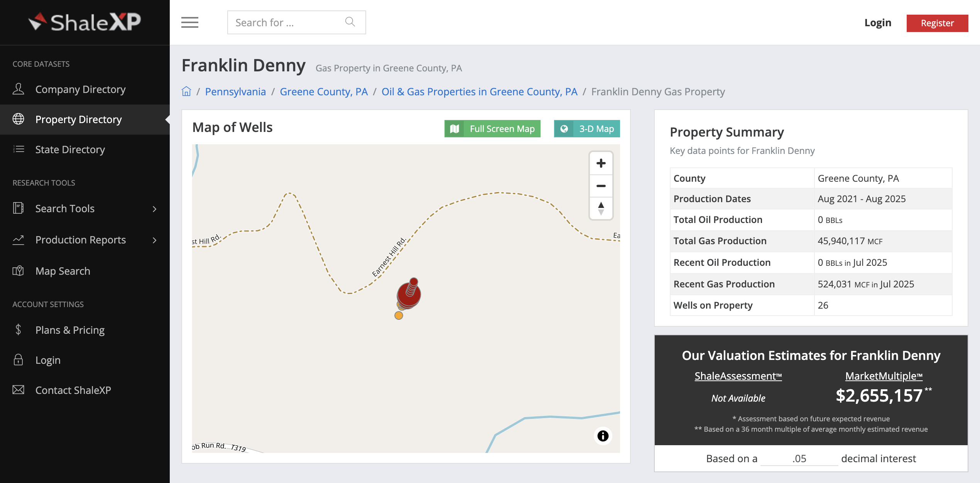Open the Pennsylvania breadcrumb link

235,91
